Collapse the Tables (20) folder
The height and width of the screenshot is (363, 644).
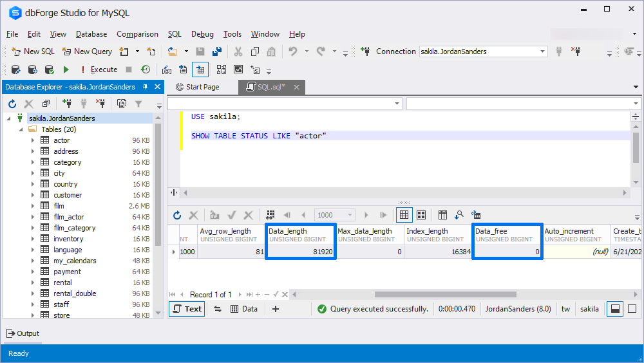[x=21, y=129]
